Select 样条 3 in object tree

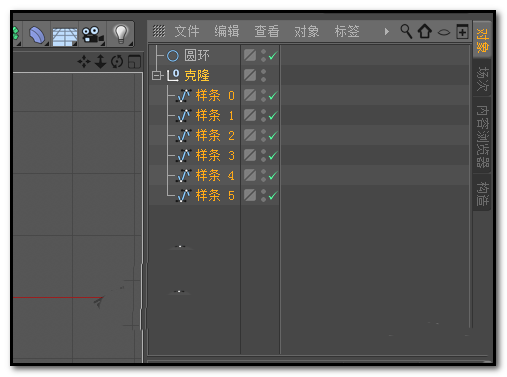(x=215, y=155)
